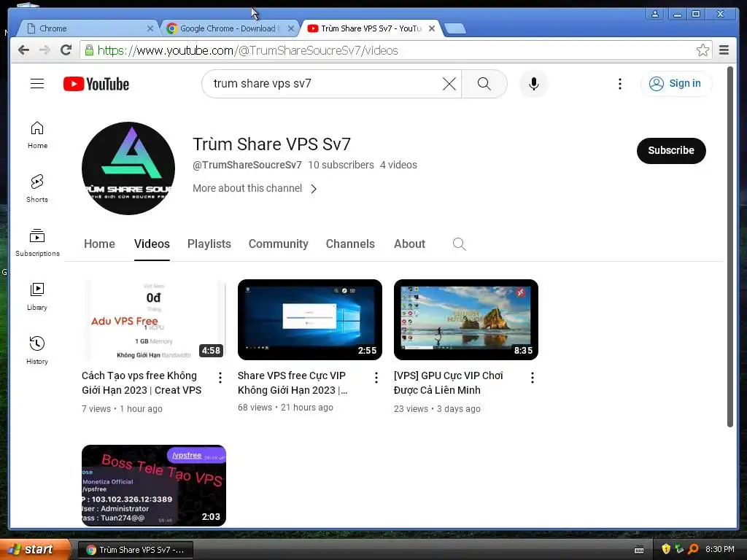Open History in the left sidebar
The image size is (747, 560).
tap(37, 351)
